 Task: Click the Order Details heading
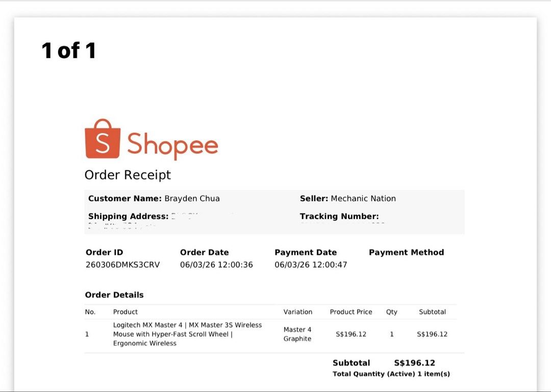pos(114,295)
